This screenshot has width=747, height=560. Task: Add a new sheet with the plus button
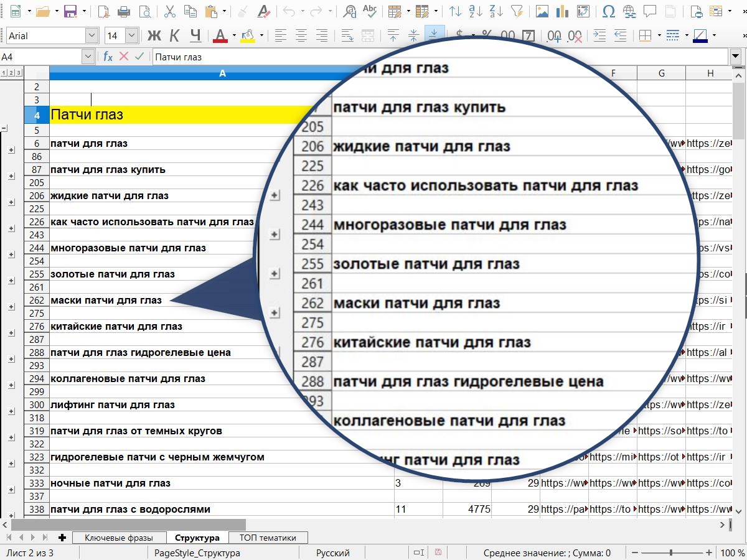[62, 538]
